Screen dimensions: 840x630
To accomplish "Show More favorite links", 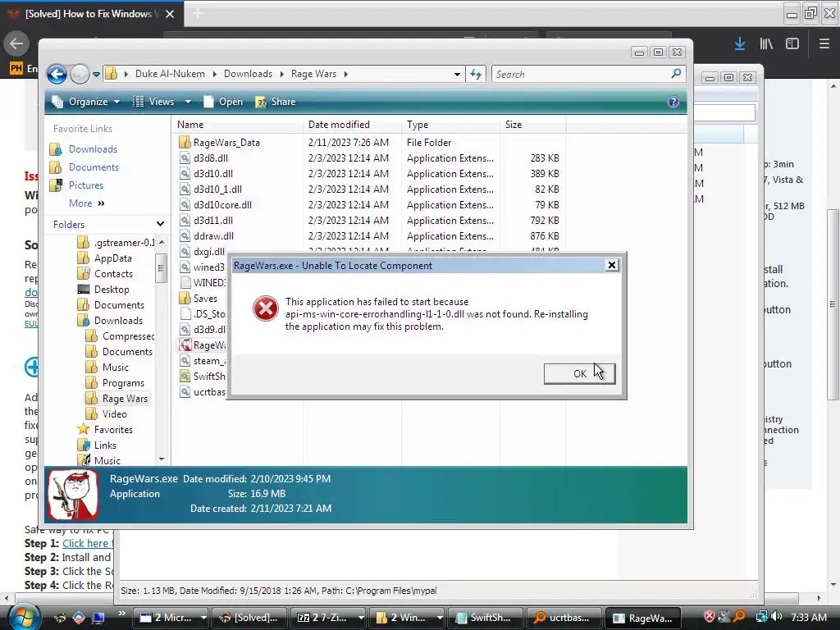I will click(x=86, y=203).
